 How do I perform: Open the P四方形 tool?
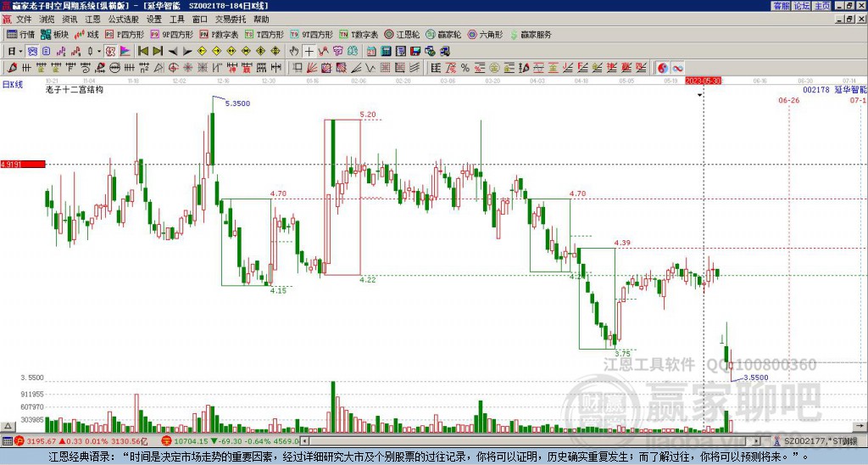point(125,34)
